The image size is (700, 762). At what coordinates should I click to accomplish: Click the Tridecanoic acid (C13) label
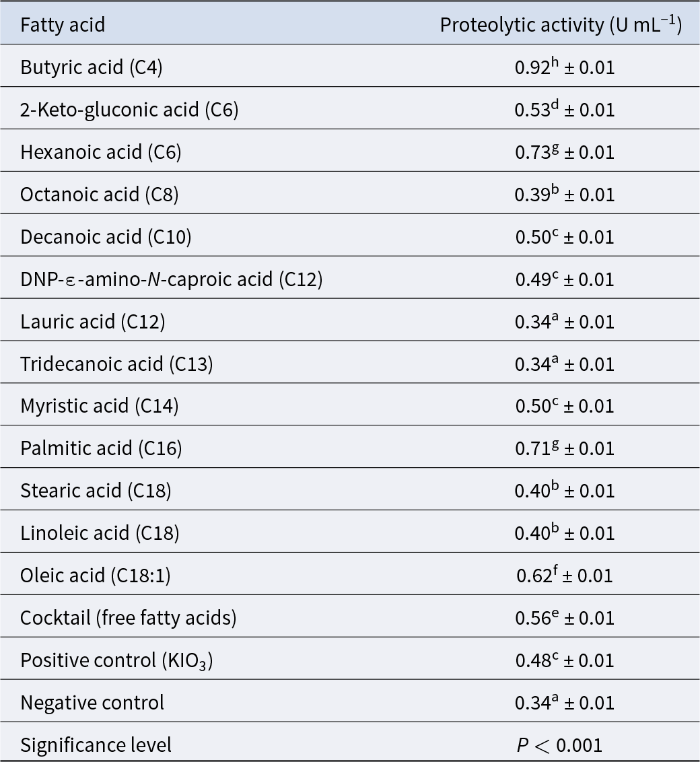116,364
